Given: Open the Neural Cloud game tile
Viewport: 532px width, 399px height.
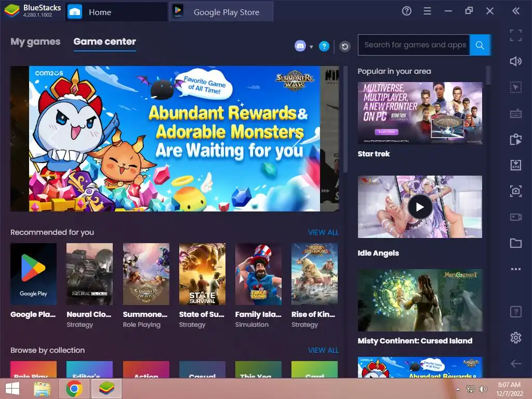Looking at the screenshot, I should [x=89, y=274].
